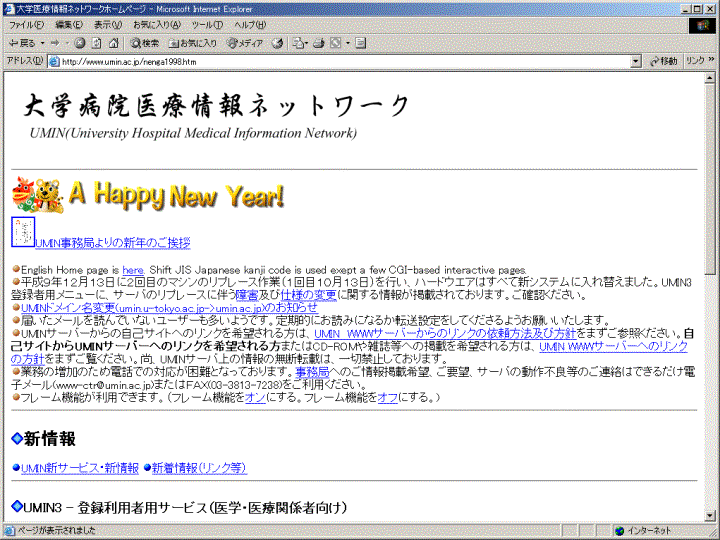Image resolution: width=720 pixels, height=540 pixels.
Task: Expand the address bar URL dropdown
Action: coord(637,61)
